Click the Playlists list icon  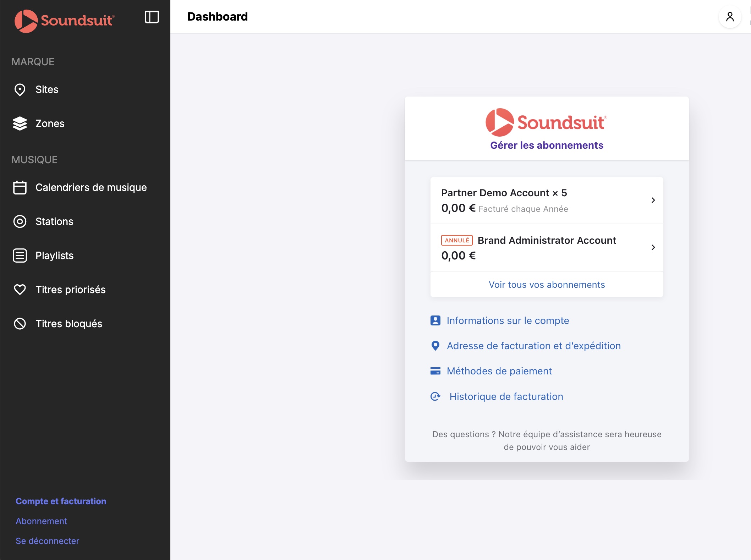point(20,256)
